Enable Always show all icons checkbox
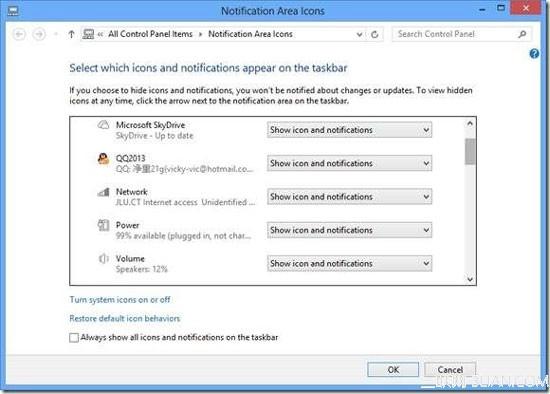Viewport: 550px width, 394px height. [x=74, y=338]
